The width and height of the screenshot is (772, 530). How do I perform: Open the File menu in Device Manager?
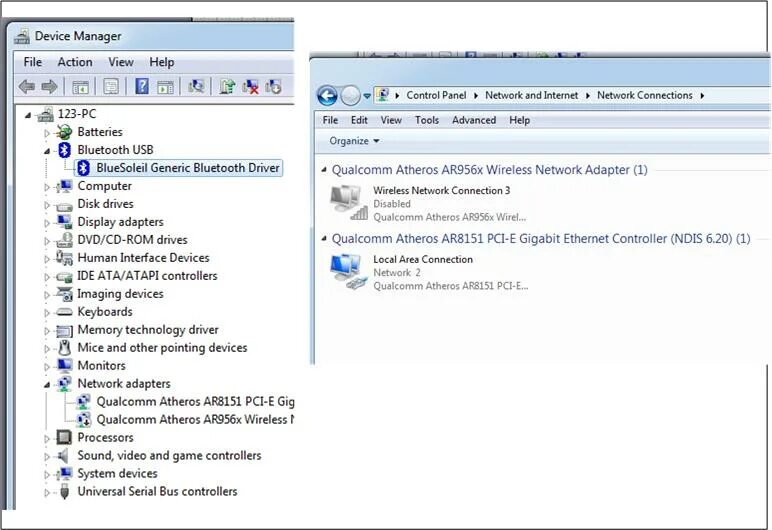click(32, 62)
